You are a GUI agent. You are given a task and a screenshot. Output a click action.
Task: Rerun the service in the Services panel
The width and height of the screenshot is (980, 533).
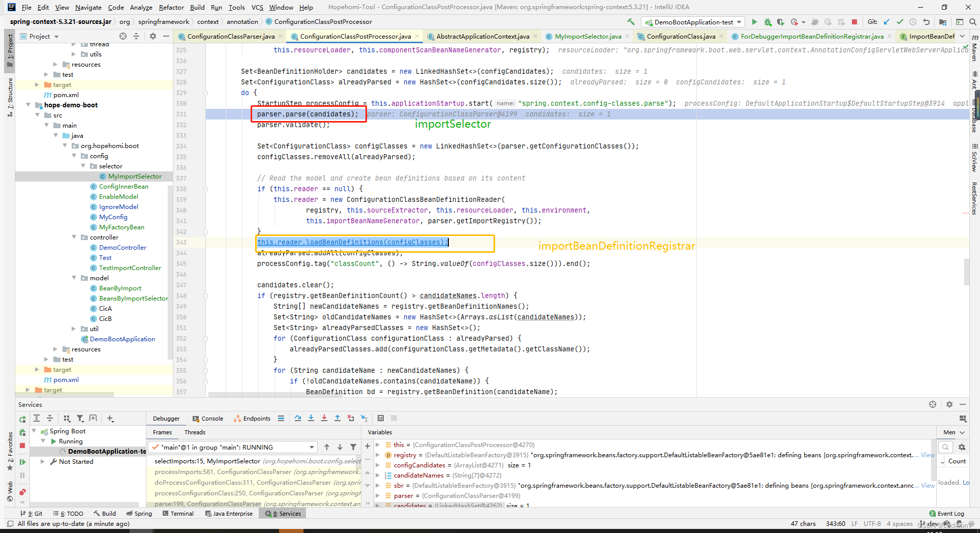pos(22,419)
